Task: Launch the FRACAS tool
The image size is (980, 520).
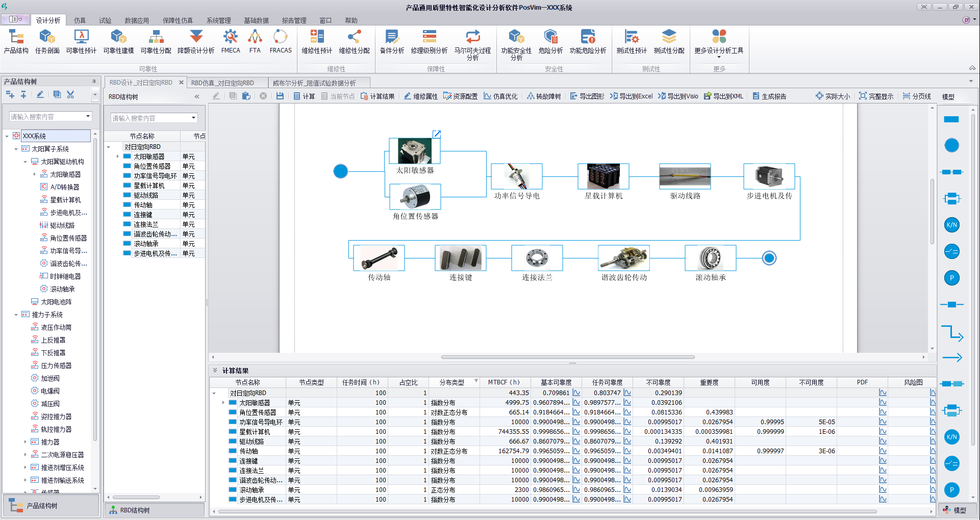Action: (x=281, y=41)
